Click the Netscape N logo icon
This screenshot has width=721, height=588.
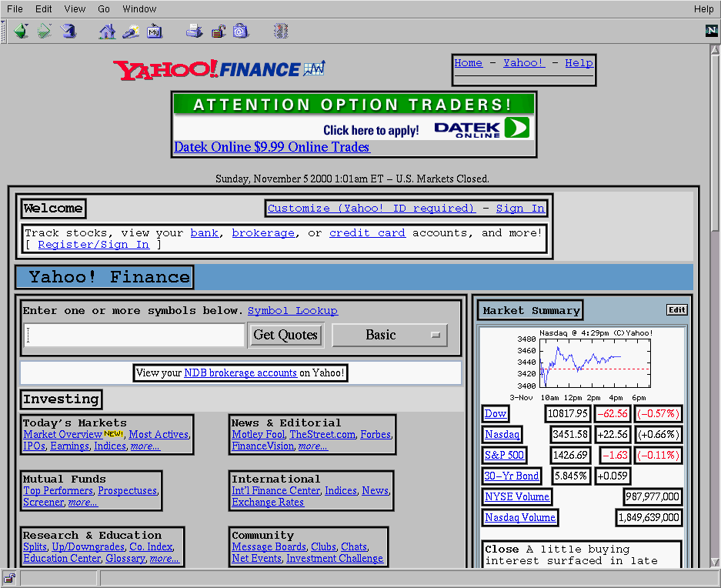click(x=711, y=31)
